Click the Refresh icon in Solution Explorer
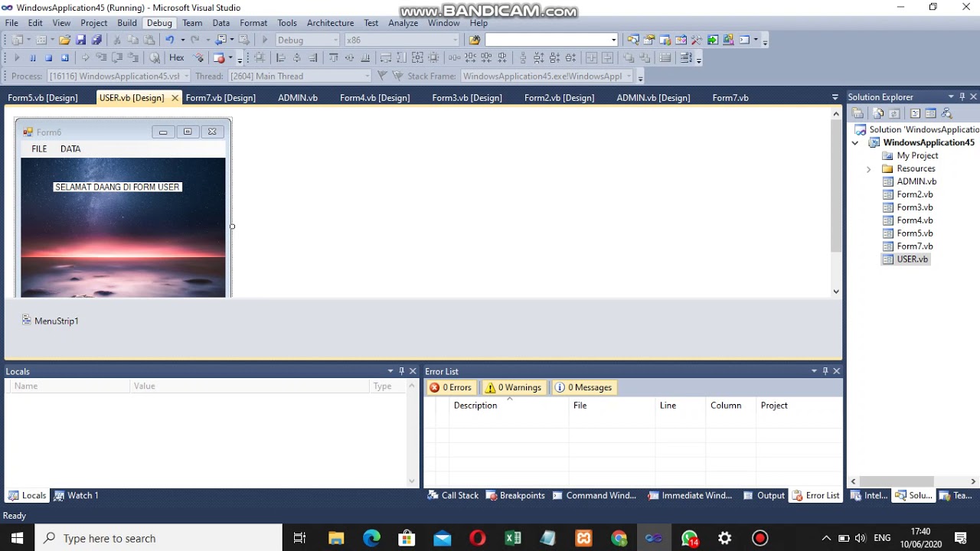The width and height of the screenshot is (980, 551). 894,113
